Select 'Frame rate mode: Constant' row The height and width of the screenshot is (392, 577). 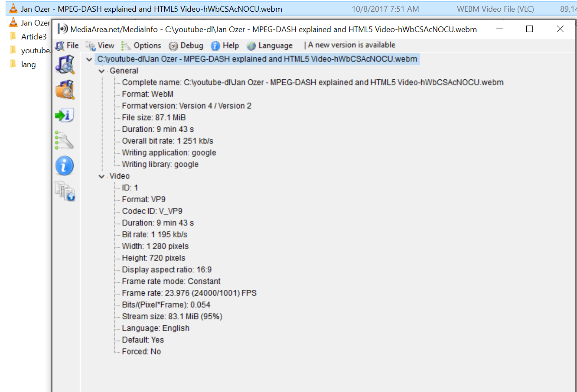coord(171,281)
